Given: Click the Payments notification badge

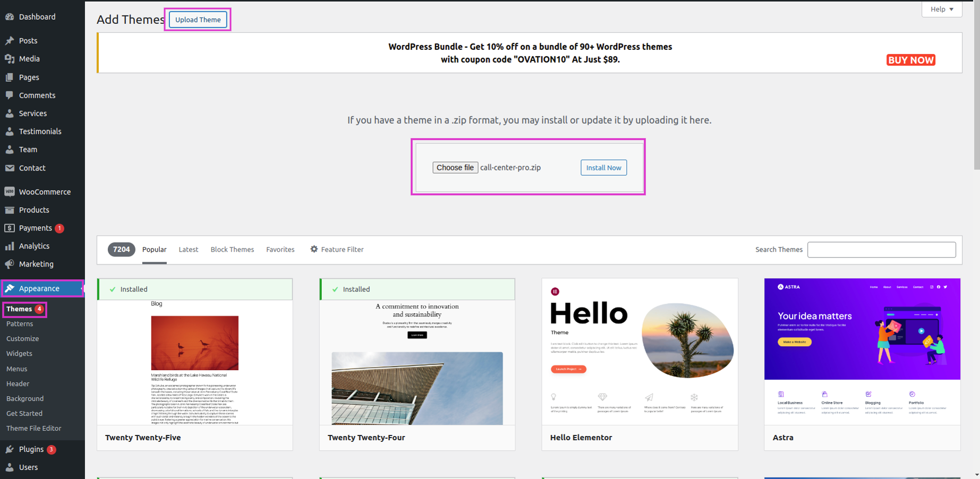Looking at the screenshot, I should tap(59, 228).
